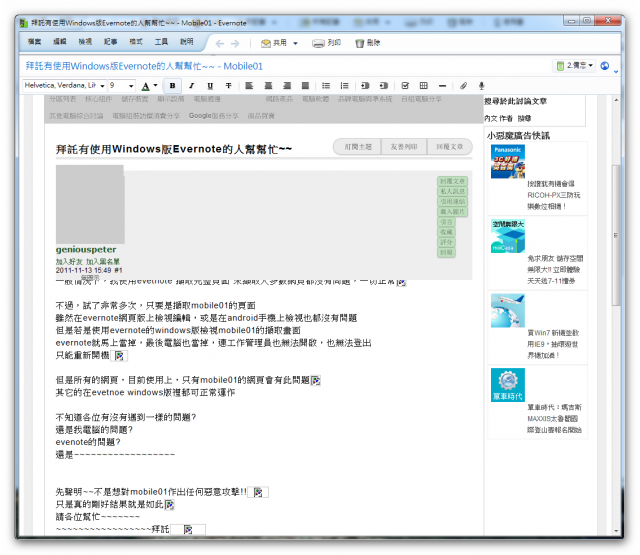Open the 工具 menu
This screenshot has height=555, width=640.
[x=161, y=42]
